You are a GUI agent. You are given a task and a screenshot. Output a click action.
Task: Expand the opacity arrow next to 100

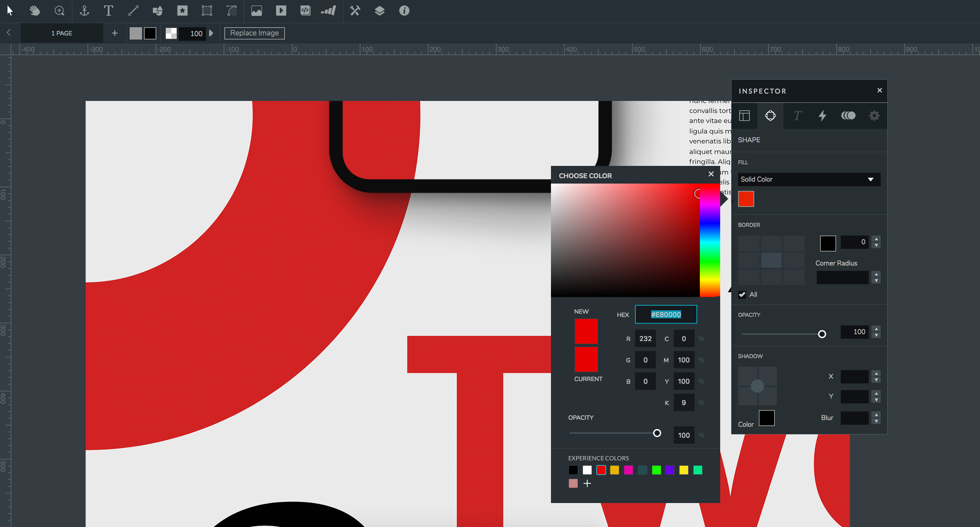(x=211, y=33)
